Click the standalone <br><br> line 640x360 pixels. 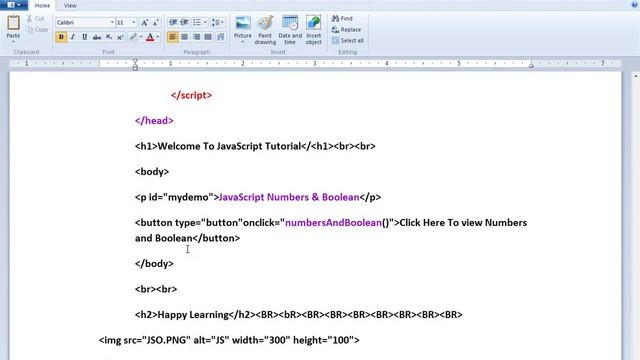pyautogui.click(x=156, y=289)
